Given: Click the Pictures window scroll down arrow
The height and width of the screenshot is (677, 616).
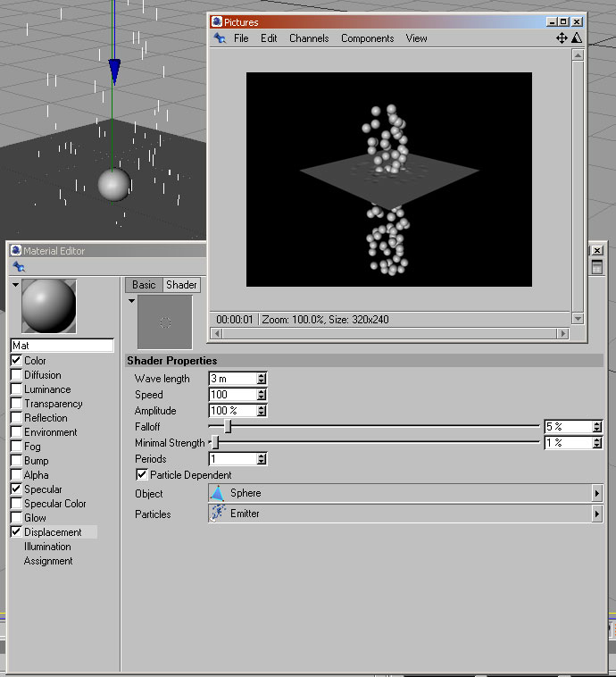Looking at the screenshot, I should (578, 319).
